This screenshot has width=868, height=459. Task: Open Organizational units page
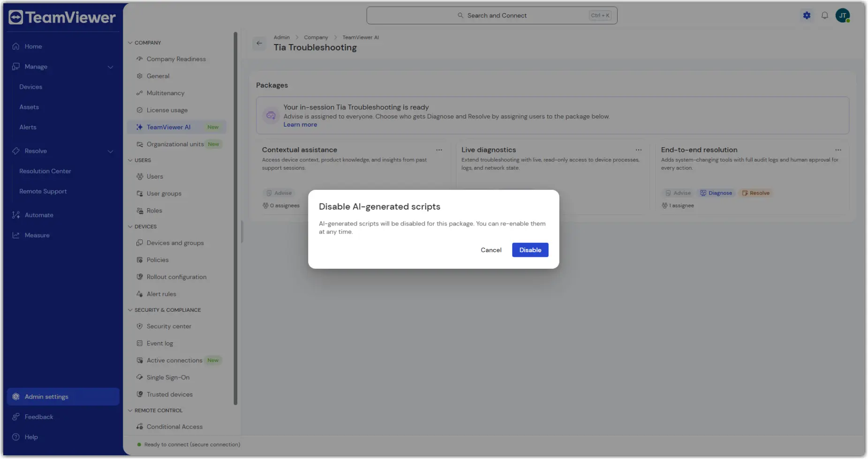coord(176,144)
